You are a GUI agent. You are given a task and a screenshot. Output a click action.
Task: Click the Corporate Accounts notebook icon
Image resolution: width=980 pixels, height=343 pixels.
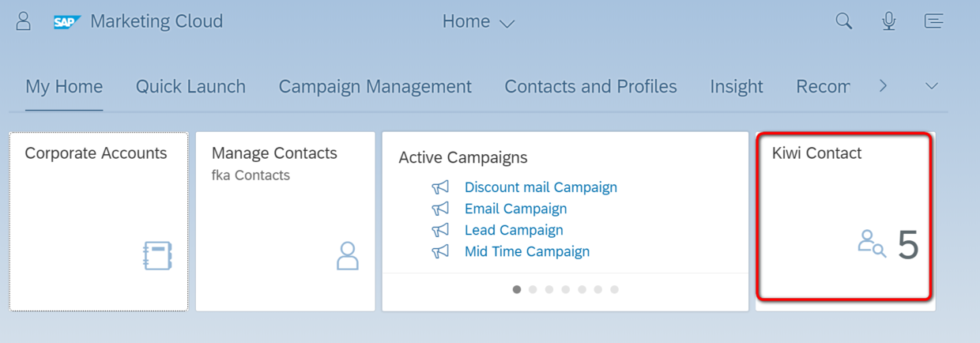[x=158, y=256]
